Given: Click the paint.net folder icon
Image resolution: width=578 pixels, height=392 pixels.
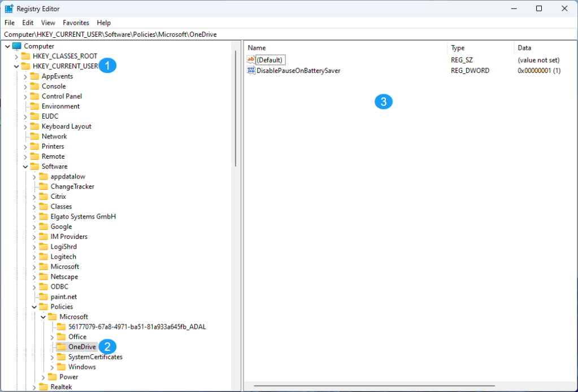Looking at the screenshot, I should tap(43, 296).
